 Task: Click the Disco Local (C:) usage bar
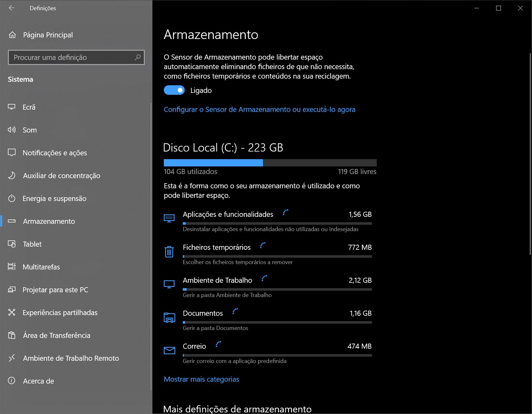click(x=270, y=163)
